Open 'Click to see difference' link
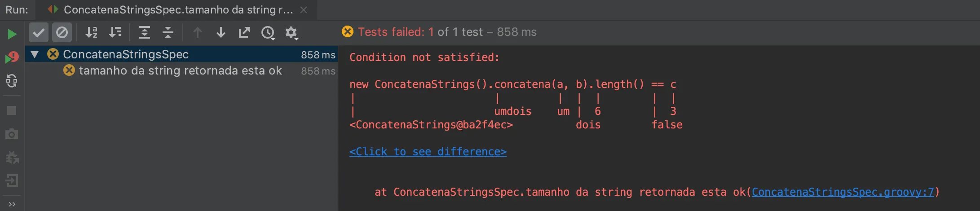Viewport: 980px width, 211px height. pos(428,152)
